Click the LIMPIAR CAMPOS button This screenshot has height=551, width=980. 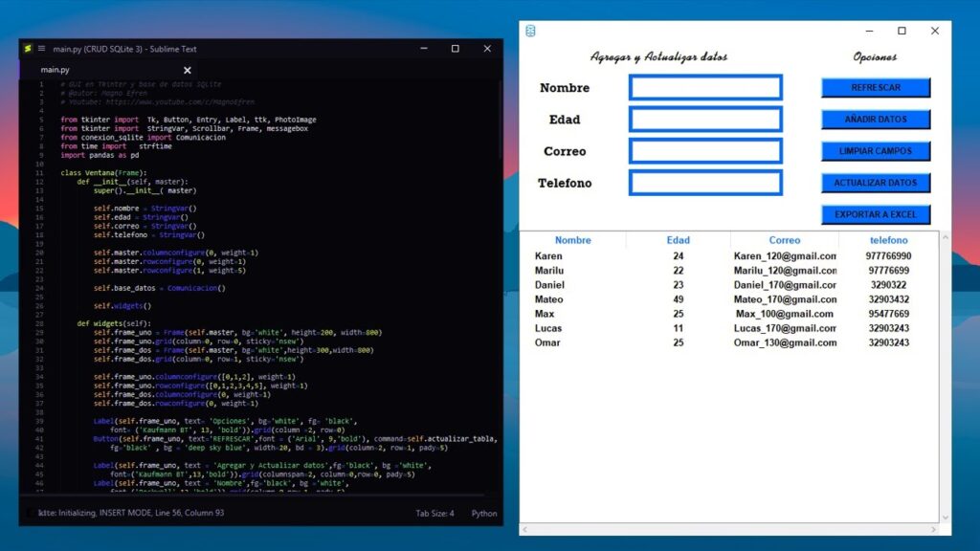pyautogui.click(x=875, y=151)
